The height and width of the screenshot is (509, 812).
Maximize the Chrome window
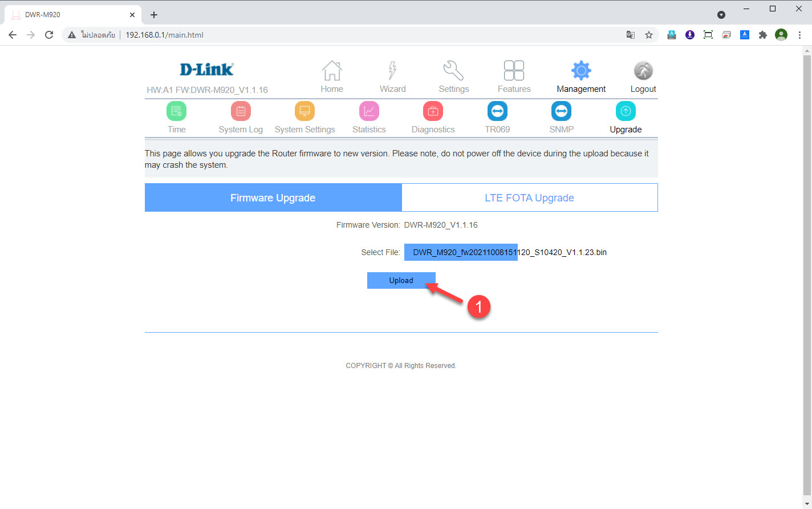pyautogui.click(x=773, y=9)
